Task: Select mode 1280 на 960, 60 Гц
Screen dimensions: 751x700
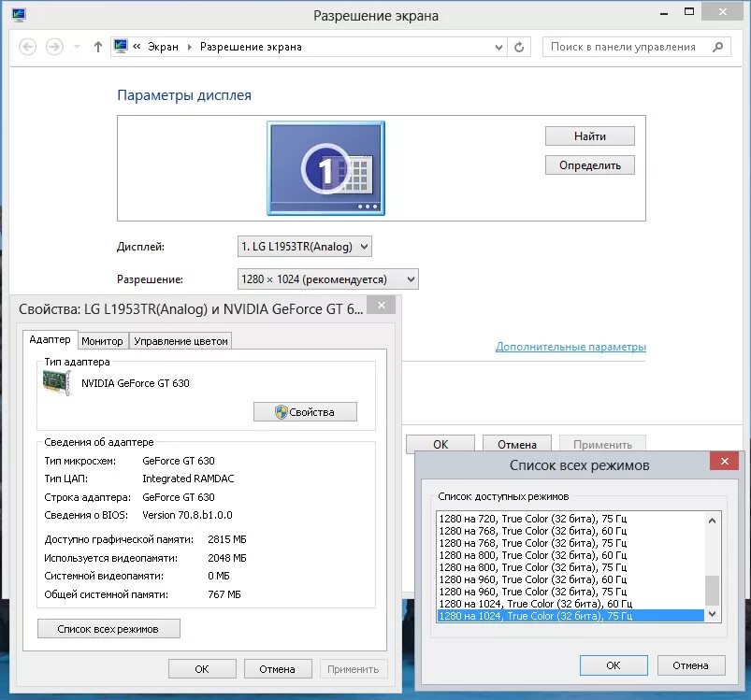Action: point(570,579)
